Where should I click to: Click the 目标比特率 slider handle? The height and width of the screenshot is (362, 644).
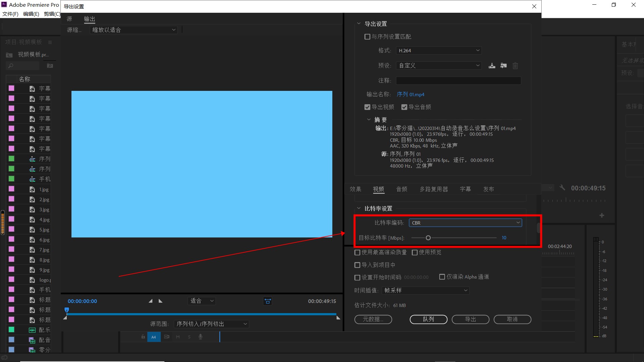click(428, 238)
